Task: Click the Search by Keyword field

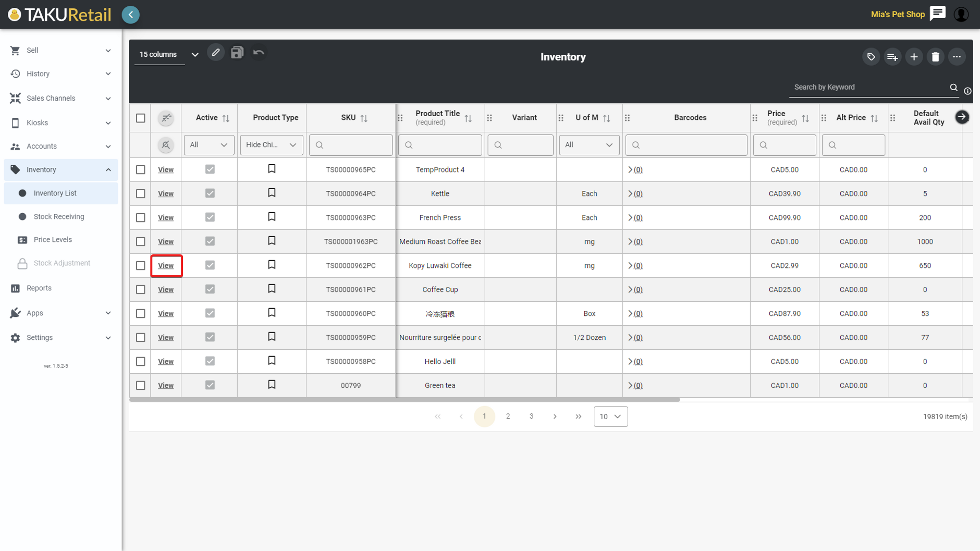Action: click(868, 87)
